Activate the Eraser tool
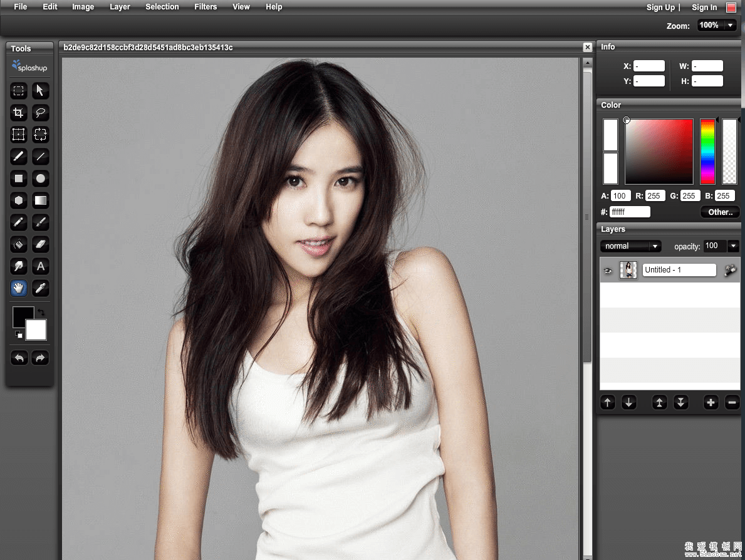Viewport: 745px width, 560px height. (x=41, y=244)
